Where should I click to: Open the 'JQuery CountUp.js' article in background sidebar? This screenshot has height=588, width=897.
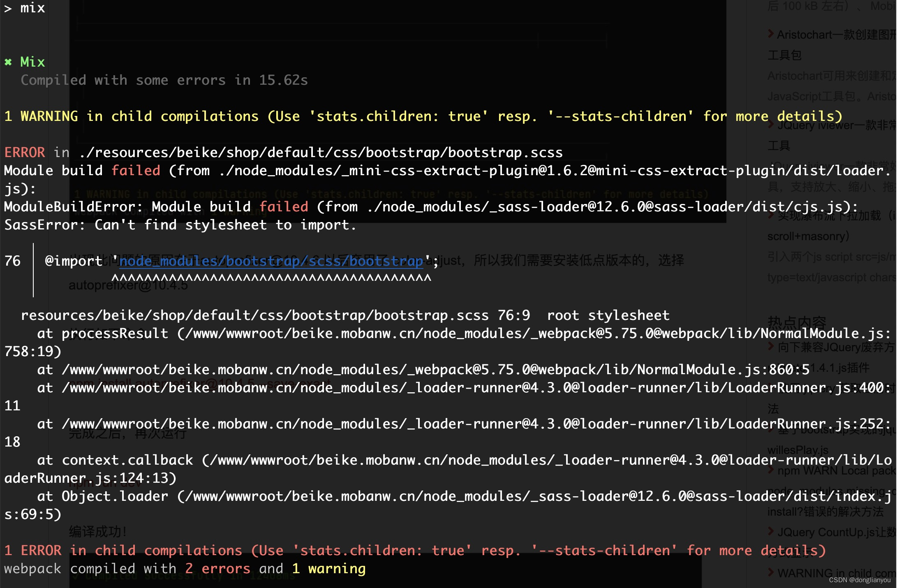click(x=837, y=532)
